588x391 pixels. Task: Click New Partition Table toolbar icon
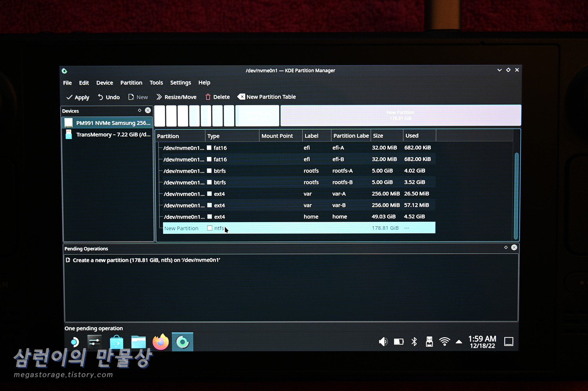pos(241,97)
